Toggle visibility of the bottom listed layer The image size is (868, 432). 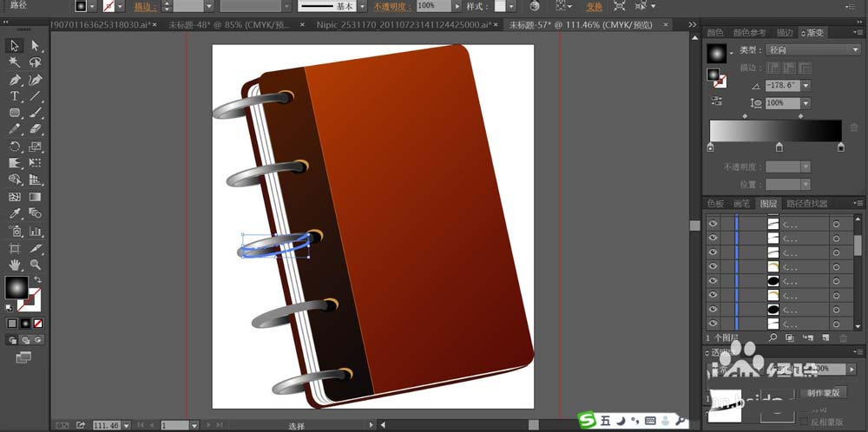pos(713,323)
